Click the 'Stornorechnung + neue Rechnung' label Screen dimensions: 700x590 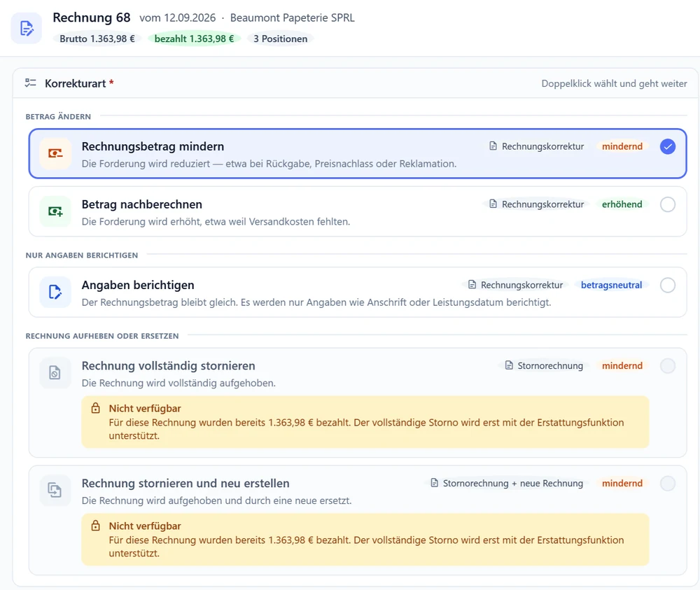pos(513,484)
